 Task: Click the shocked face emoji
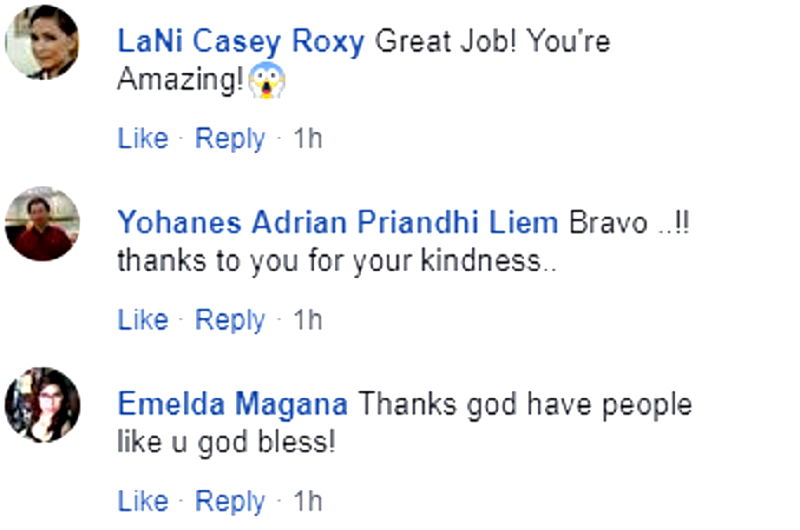point(267,80)
